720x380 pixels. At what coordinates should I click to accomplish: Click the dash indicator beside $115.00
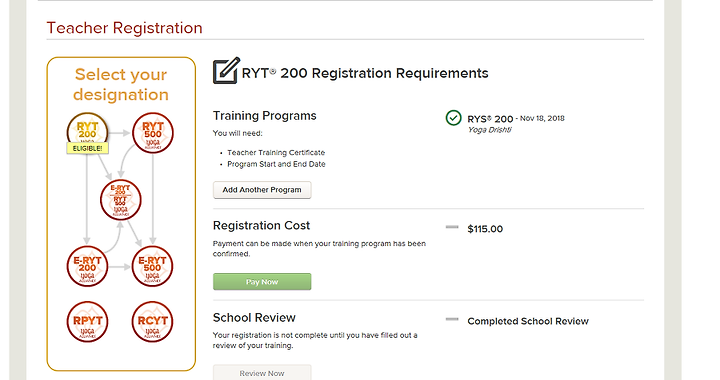[452, 227]
